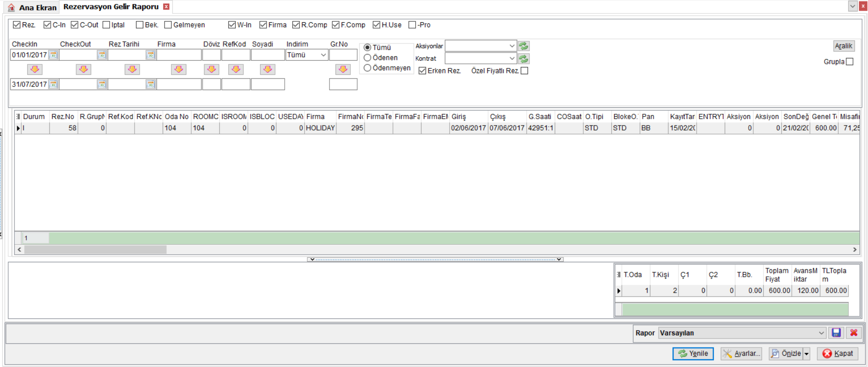The height and width of the screenshot is (367, 868).
Task: Toggle the F.Comp checkbox
Action: click(x=336, y=25)
